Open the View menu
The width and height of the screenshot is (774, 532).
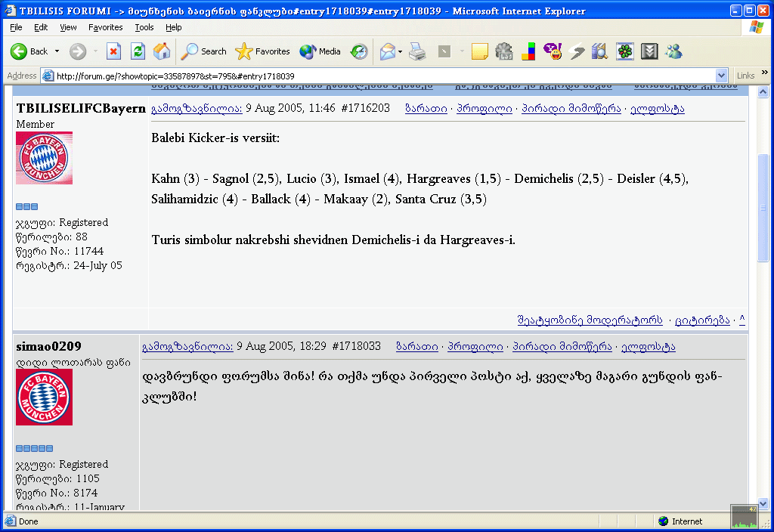[68, 27]
